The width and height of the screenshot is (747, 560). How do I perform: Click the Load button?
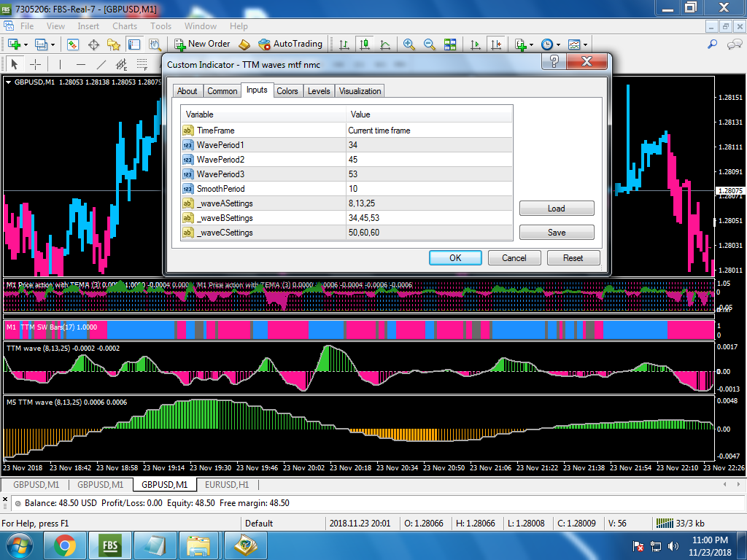[x=557, y=208]
